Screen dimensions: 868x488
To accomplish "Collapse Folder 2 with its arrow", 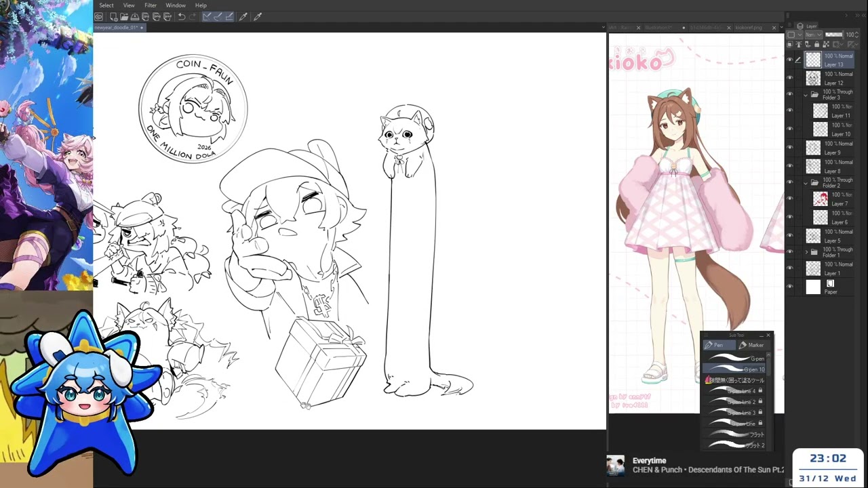I will click(x=806, y=183).
